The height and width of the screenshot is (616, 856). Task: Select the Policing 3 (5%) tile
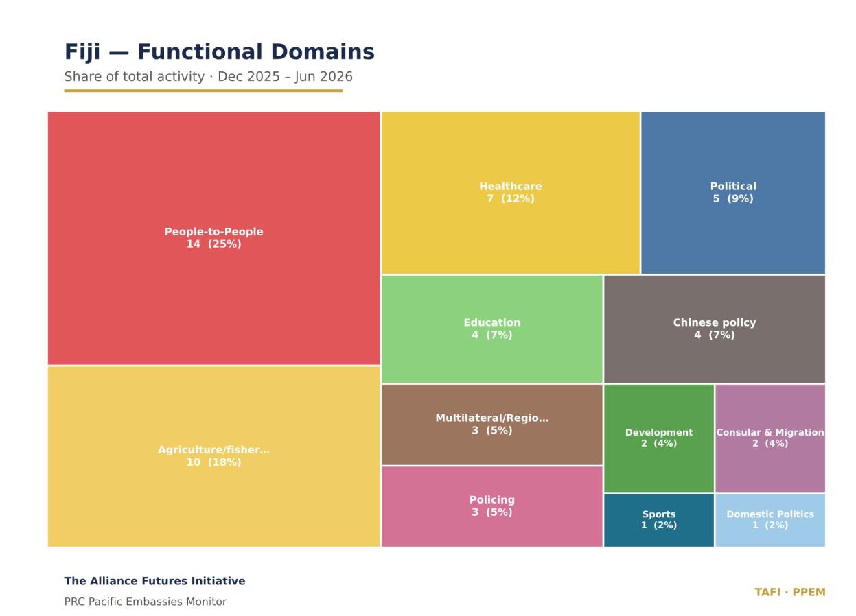pos(492,506)
